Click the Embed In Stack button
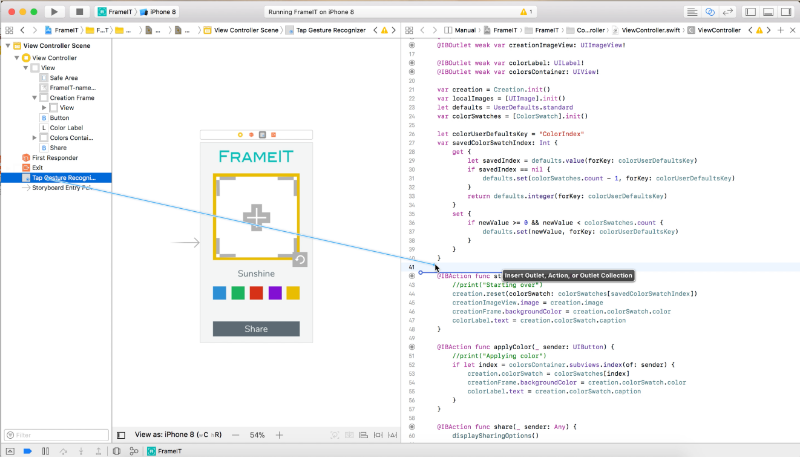The image size is (800, 457). click(349, 435)
